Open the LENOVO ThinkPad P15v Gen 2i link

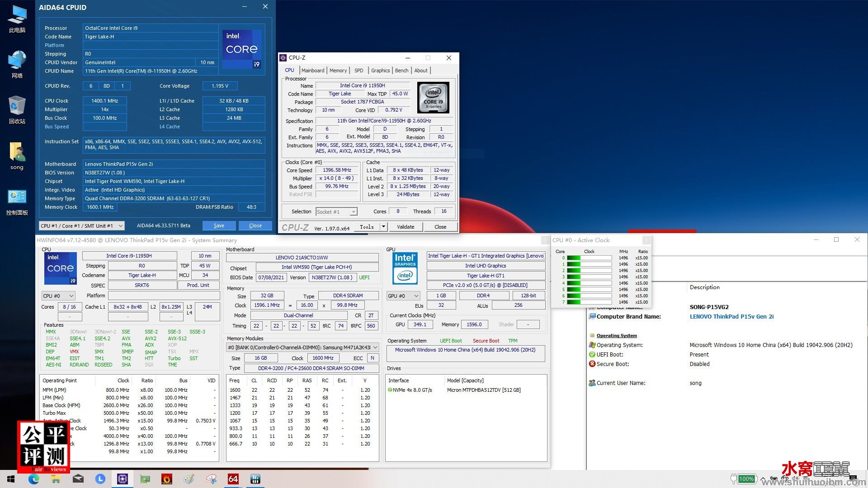[x=731, y=317]
